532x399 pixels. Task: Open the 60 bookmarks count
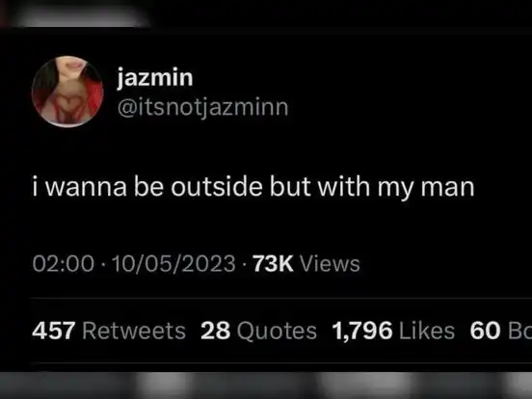[485, 331]
